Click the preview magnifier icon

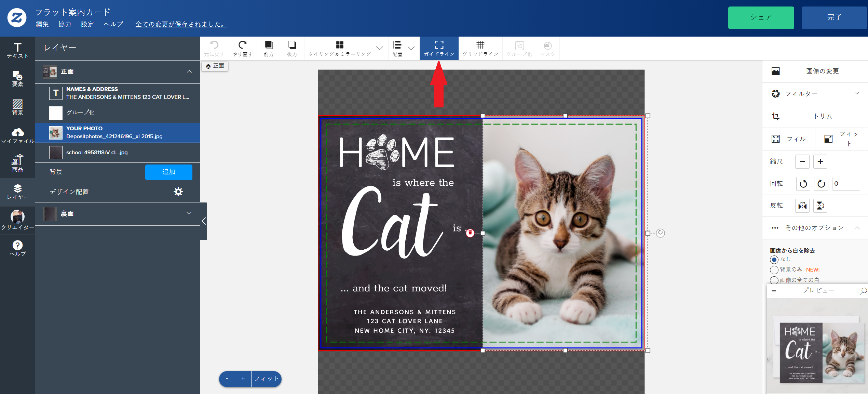[x=863, y=291]
